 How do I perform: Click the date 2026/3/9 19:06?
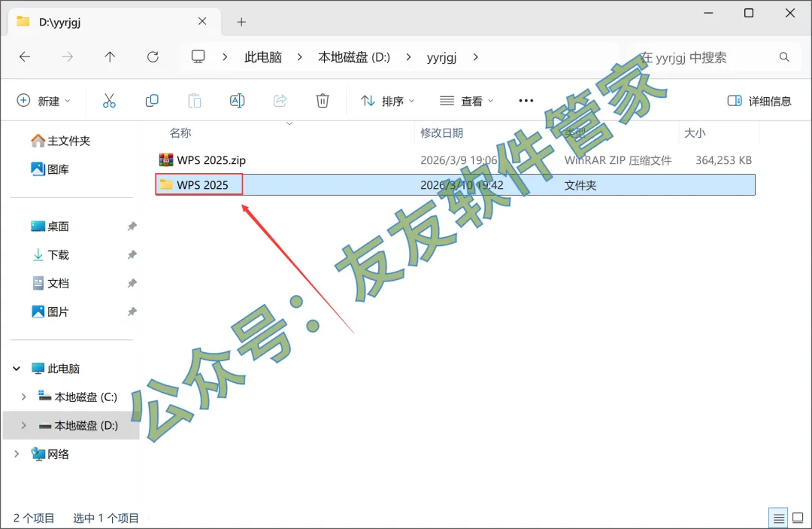[459, 160]
